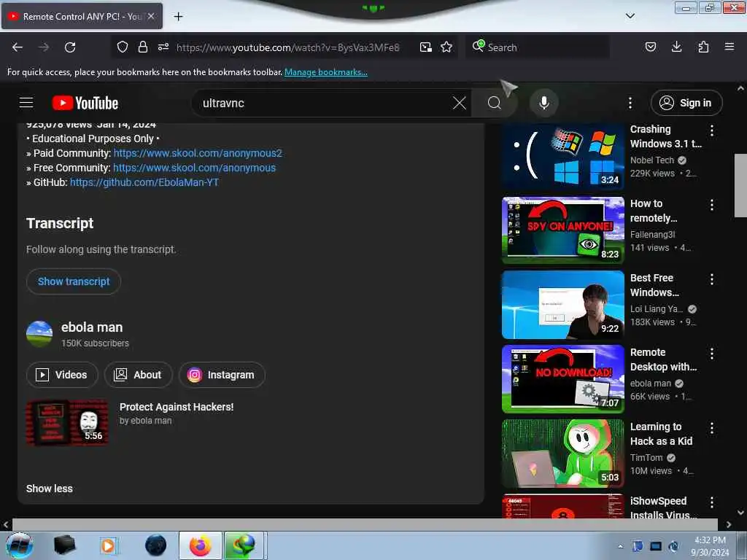
Task: Open the Firefox extensions puzzle icon
Action: (703, 47)
